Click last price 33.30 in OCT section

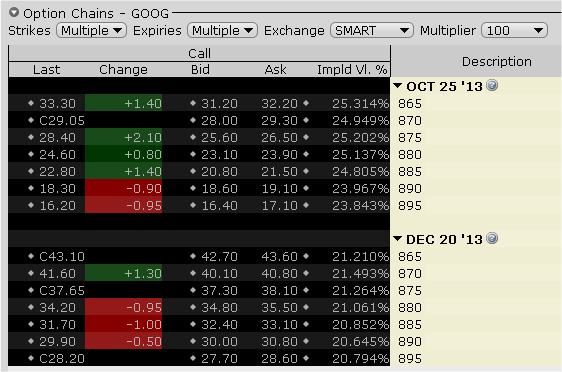[57, 104]
